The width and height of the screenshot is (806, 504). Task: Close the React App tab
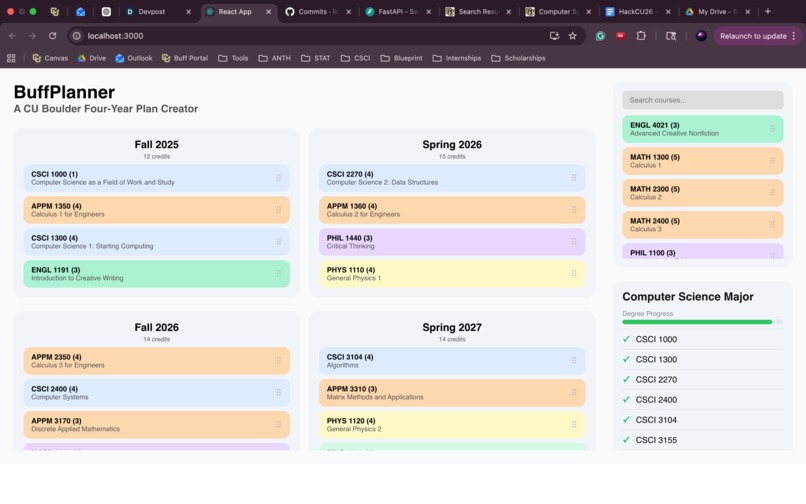tap(268, 11)
